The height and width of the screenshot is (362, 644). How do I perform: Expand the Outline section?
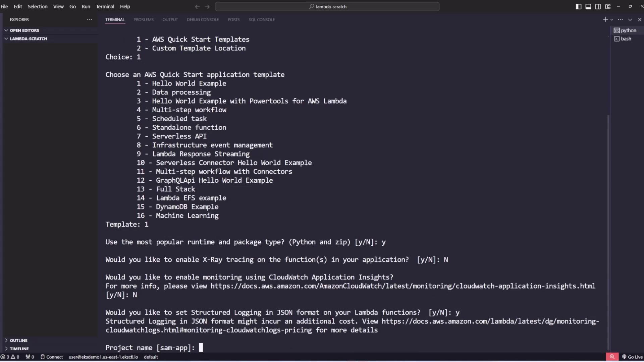18,340
